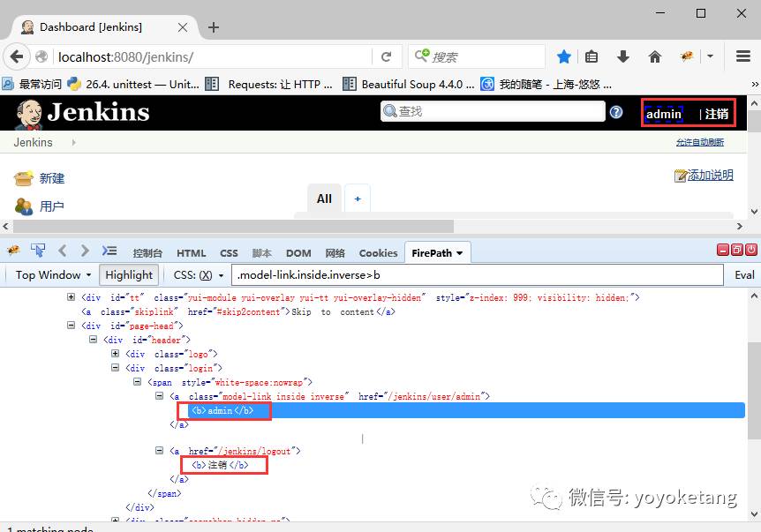Switch to the DOM tab
Image resolution: width=761 pixels, height=532 pixels.
(x=298, y=253)
